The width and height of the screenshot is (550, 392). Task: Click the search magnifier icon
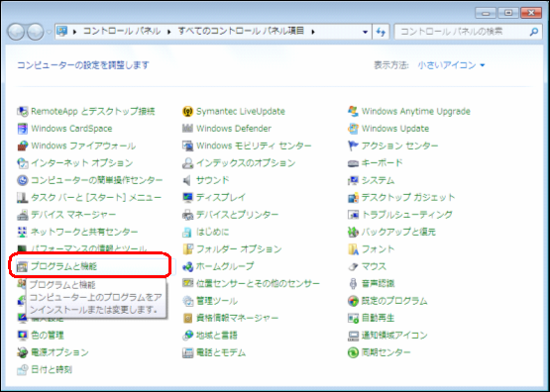click(x=533, y=32)
